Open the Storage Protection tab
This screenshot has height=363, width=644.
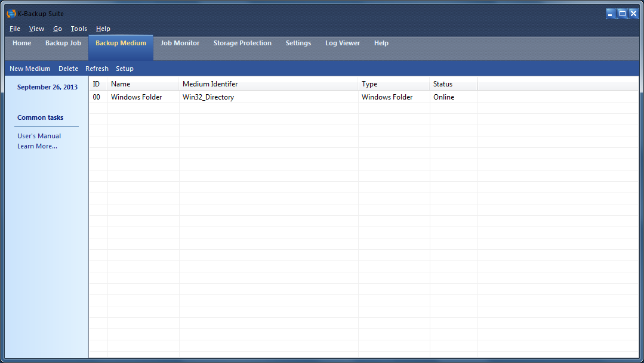(x=242, y=43)
